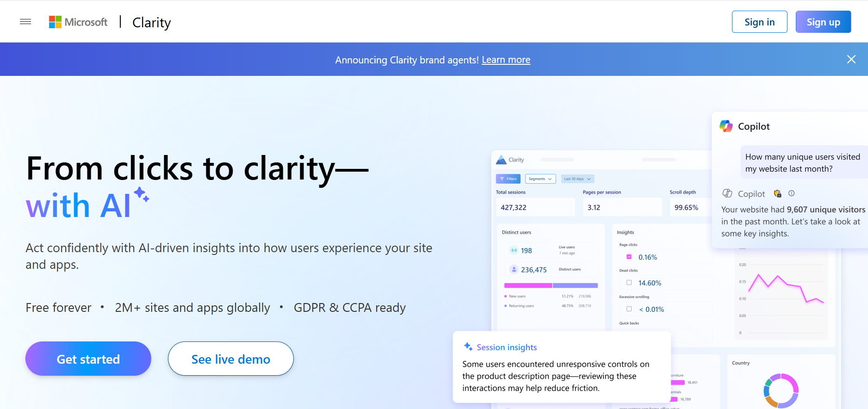Expand the Segments dropdown
The height and width of the screenshot is (409, 868).
(540, 179)
